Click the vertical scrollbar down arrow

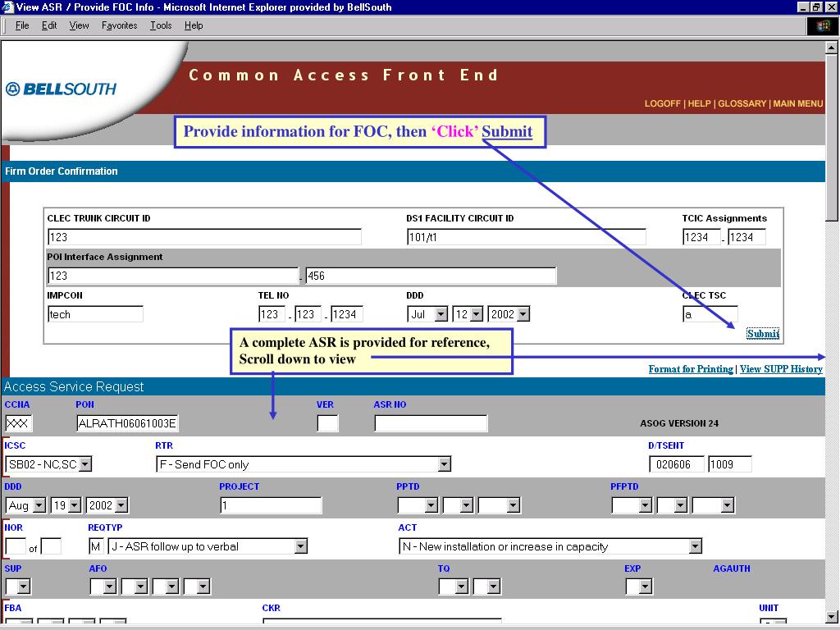831,617
